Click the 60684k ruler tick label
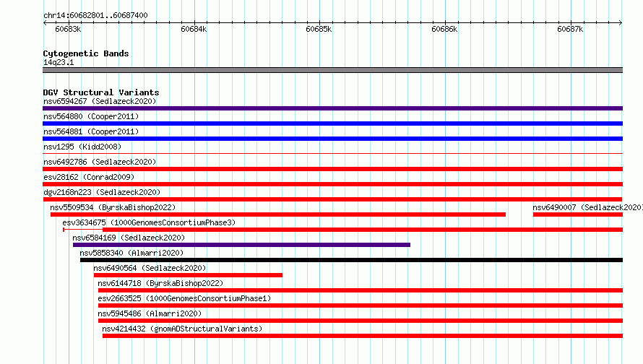This screenshot has width=643, height=364. 194,29
